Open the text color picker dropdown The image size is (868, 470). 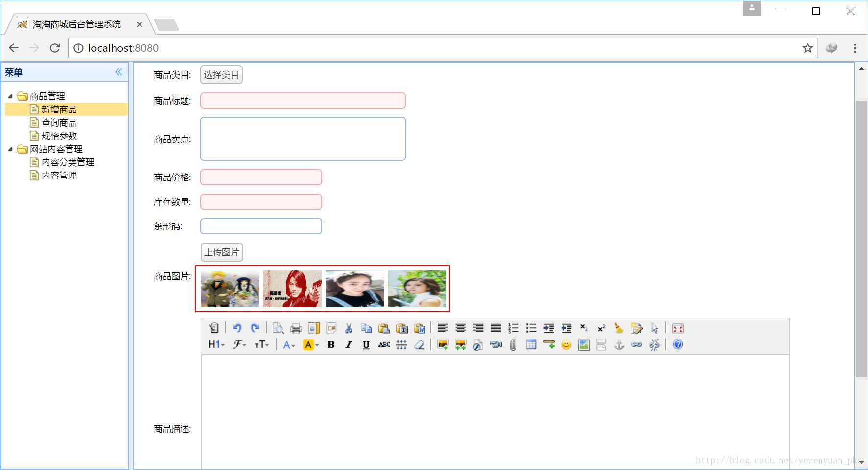(289, 345)
